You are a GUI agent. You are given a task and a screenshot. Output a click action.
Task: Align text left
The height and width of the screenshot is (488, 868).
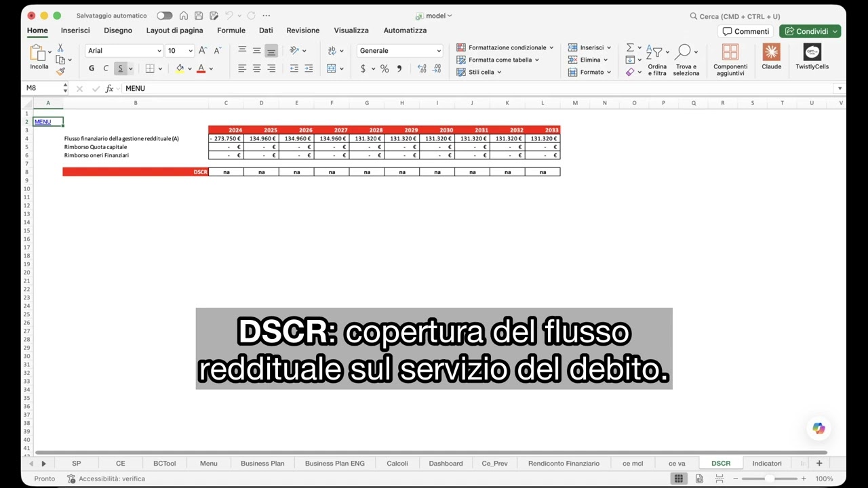pyautogui.click(x=242, y=68)
